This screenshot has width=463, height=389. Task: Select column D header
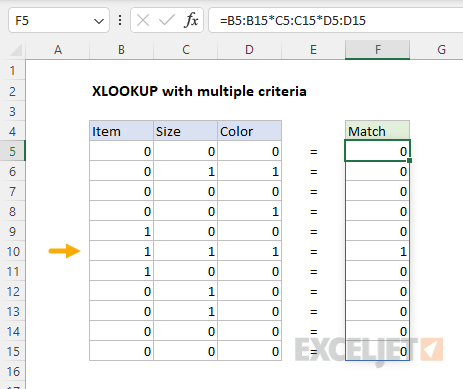pos(249,50)
